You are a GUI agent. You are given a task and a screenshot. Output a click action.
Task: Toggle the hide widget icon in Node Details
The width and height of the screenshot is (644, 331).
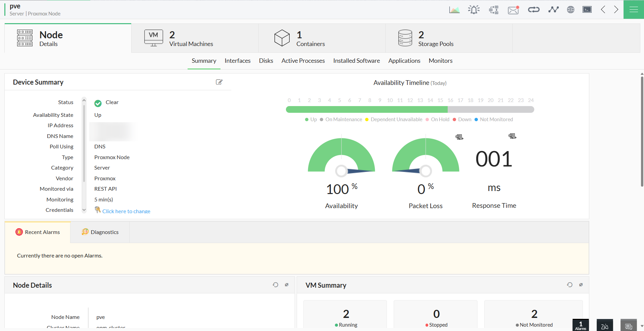(x=286, y=285)
